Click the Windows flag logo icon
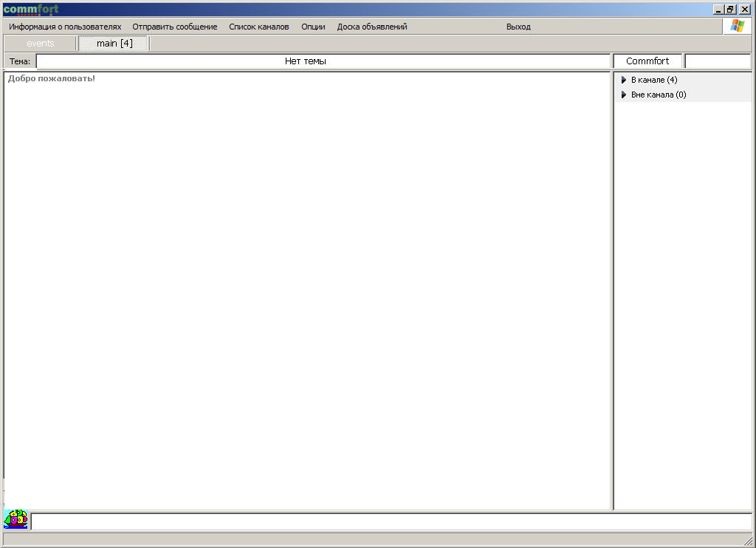 pos(738,26)
